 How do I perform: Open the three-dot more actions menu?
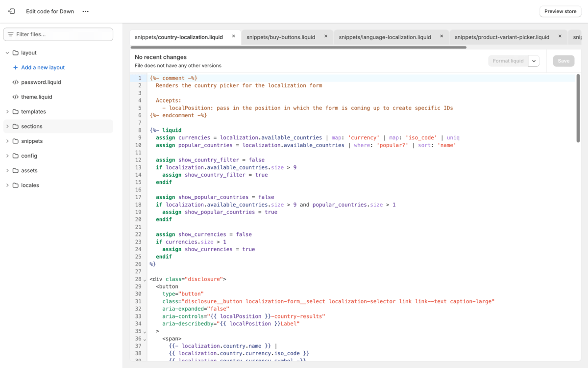tap(85, 11)
